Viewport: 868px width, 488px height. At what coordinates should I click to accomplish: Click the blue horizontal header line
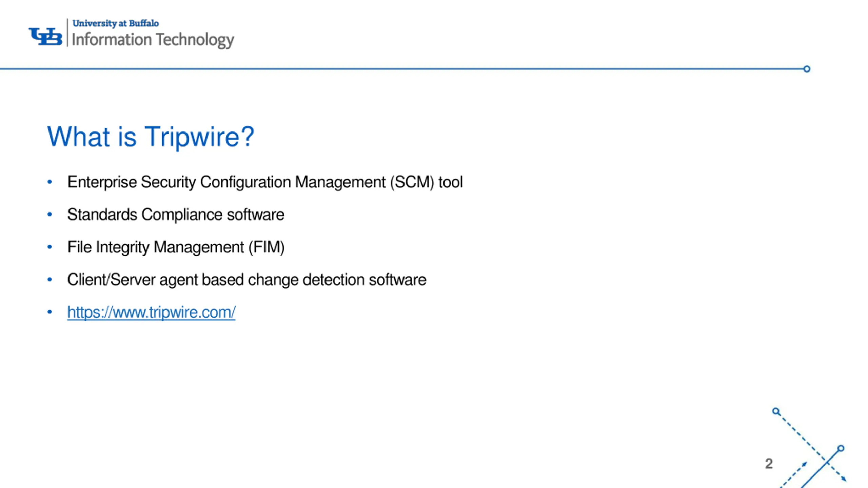tap(401, 69)
